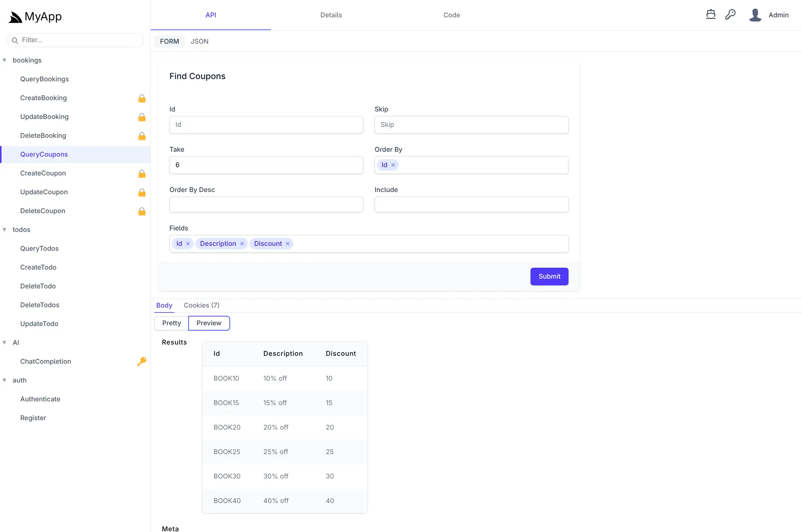Collapse the todos group

click(x=5, y=229)
